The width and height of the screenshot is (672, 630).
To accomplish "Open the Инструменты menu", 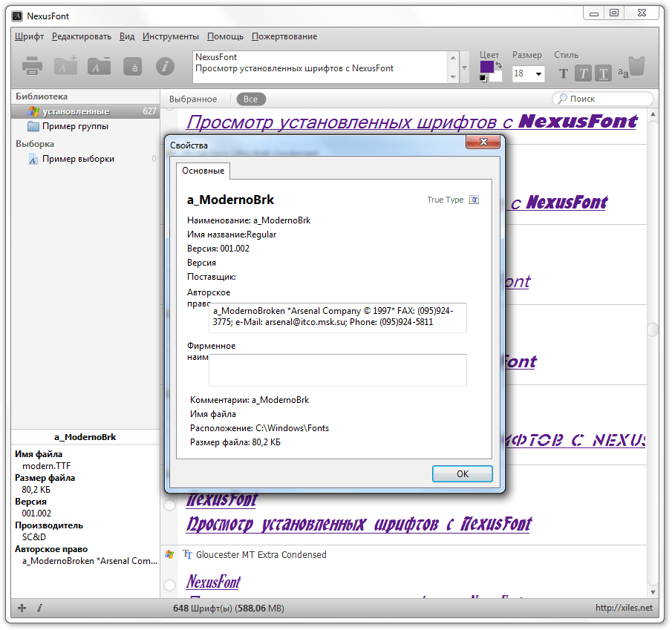I will [x=171, y=36].
